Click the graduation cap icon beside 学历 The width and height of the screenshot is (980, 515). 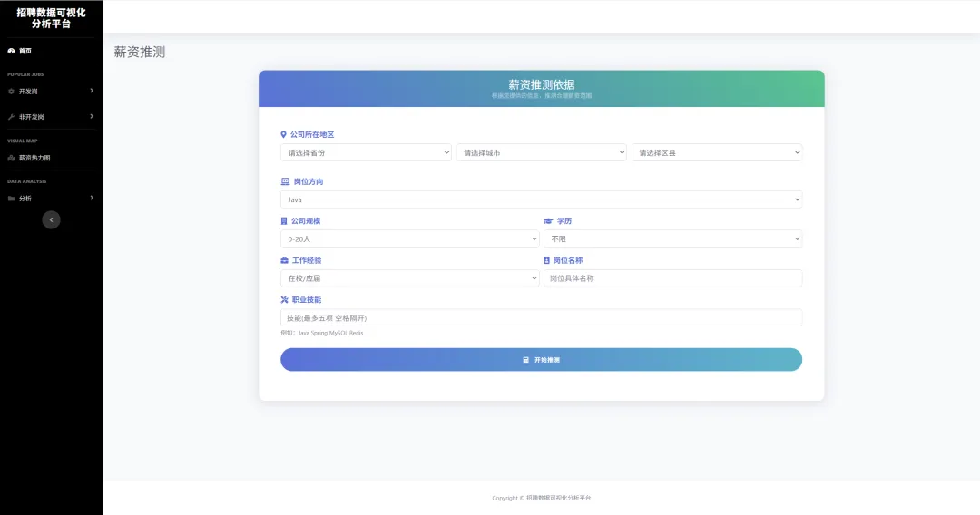click(548, 221)
